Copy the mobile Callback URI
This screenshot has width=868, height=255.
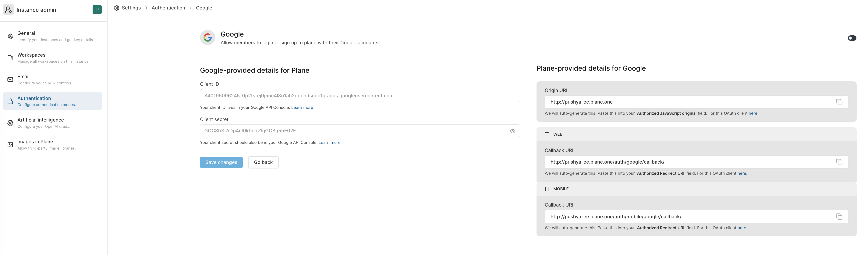(x=839, y=217)
